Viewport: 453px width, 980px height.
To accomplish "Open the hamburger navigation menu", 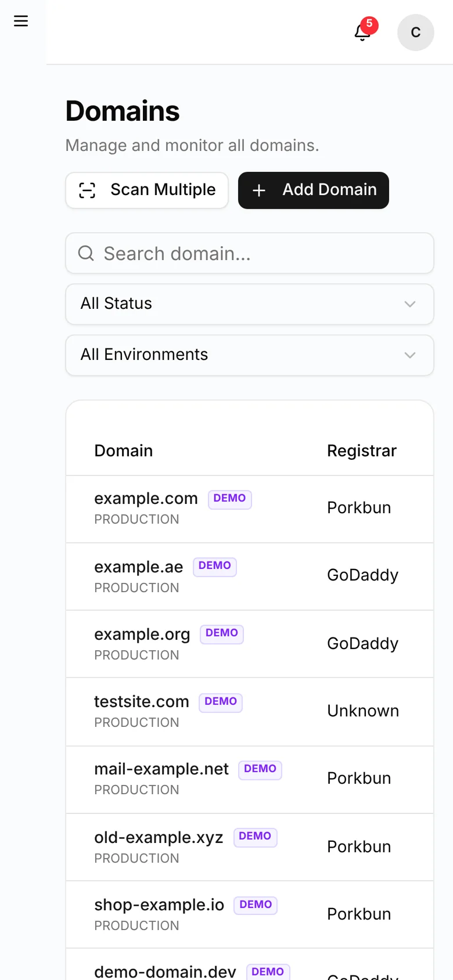I will (x=21, y=21).
